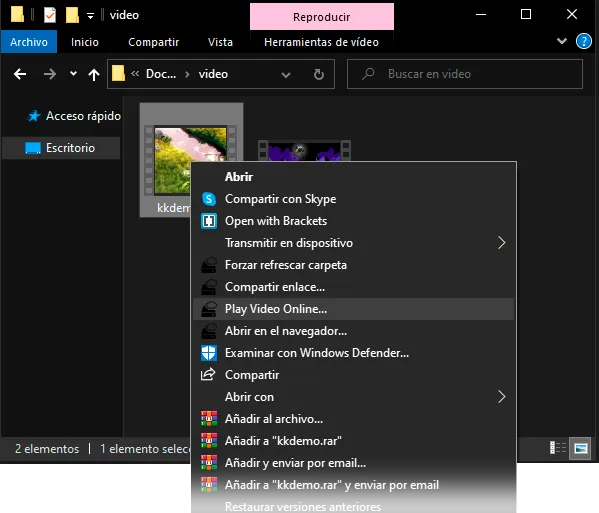The image size is (599, 513).
Task: Open the blue Help question mark
Action: [x=583, y=41]
